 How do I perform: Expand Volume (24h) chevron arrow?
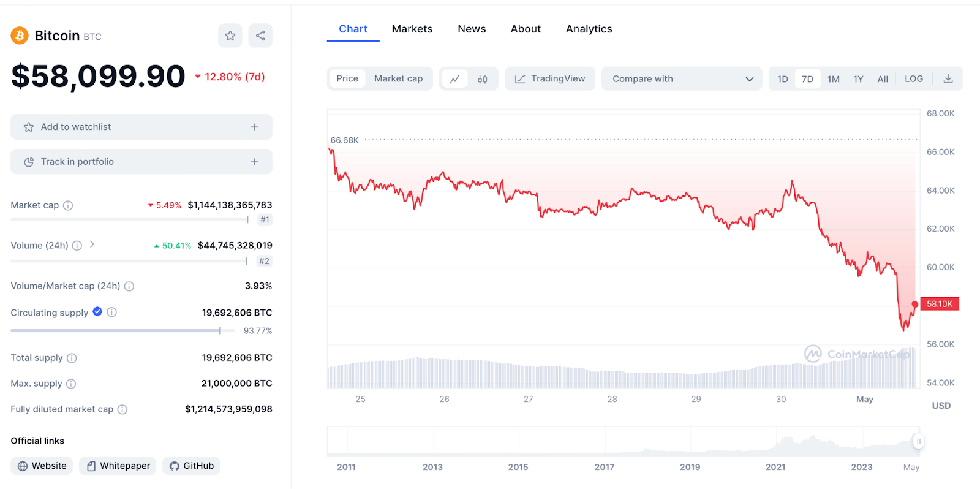(92, 245)
